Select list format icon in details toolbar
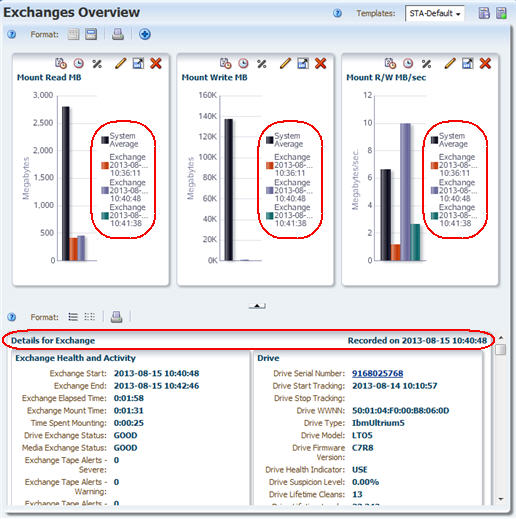 pyautogui.click(x=73, y=317)
